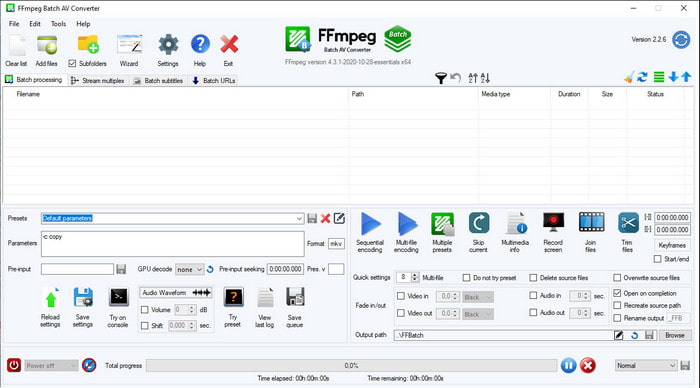700x388 pixels.
Task: Toggle the Subfolders checkbox
Action: (72, 63)
